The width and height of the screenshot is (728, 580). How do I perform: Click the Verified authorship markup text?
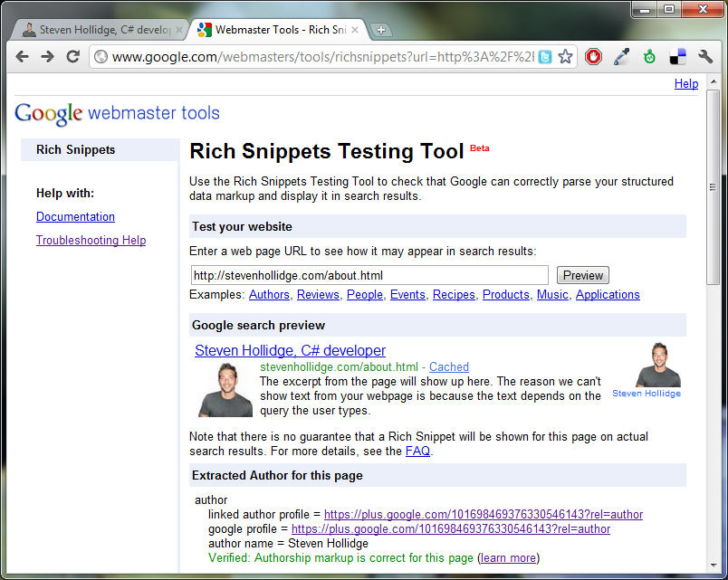[x=340, y=557]
